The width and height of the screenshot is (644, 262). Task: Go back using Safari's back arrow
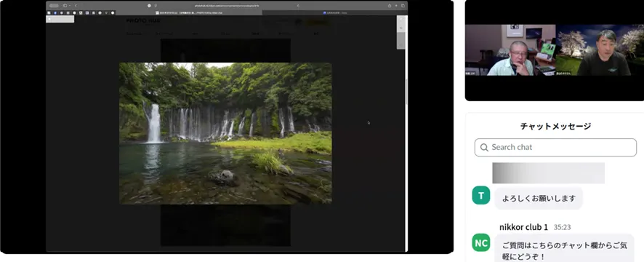[x=76, y=6]
